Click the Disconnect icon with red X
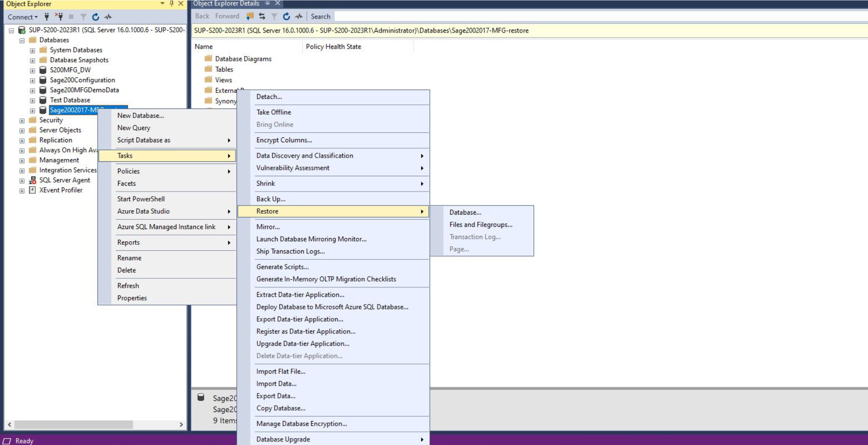 pos(59,17)
